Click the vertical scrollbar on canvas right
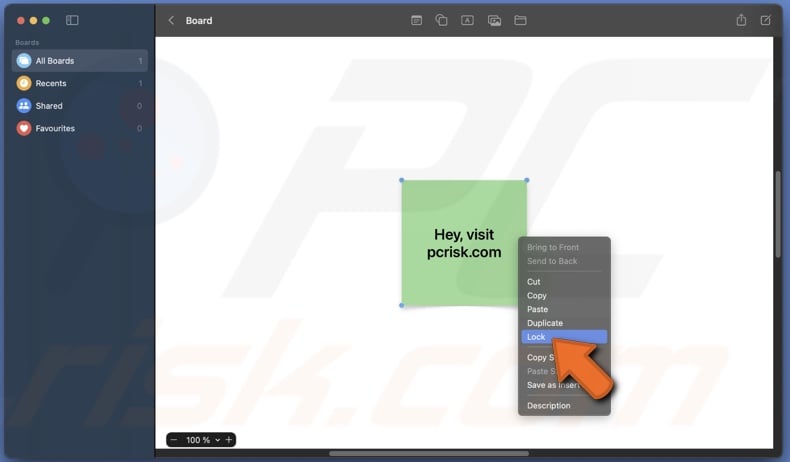The width and height of the screenshot is (790, 462). tap(778, 214)
